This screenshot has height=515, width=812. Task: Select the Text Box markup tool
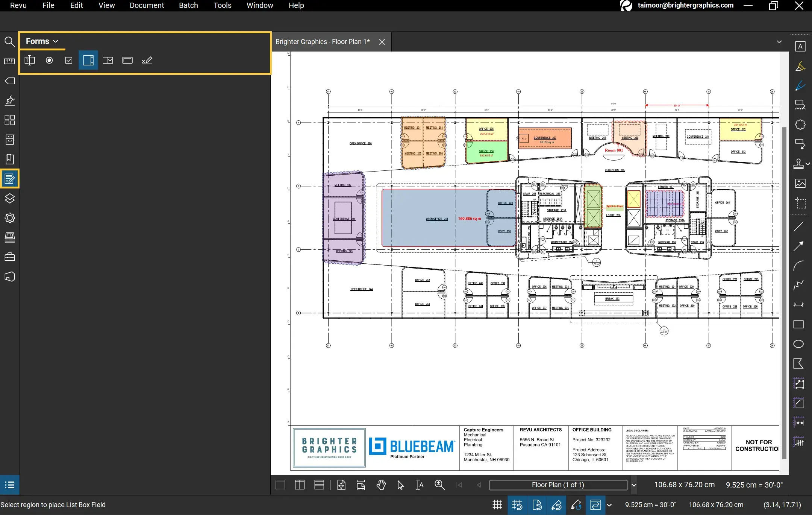click(x=800, y=46)
